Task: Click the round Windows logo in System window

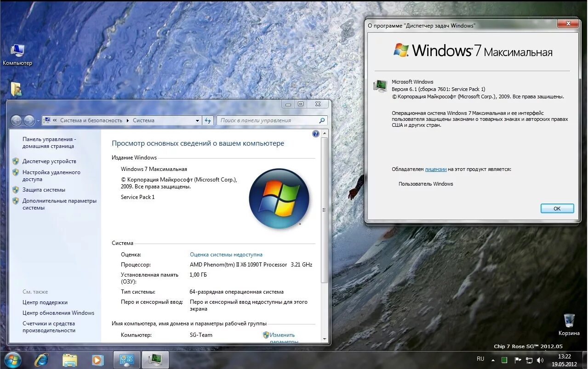Action: pos(279,199)
